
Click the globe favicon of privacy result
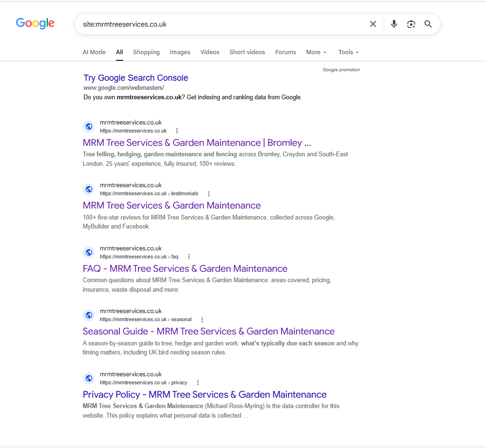[x=89, y=378]
